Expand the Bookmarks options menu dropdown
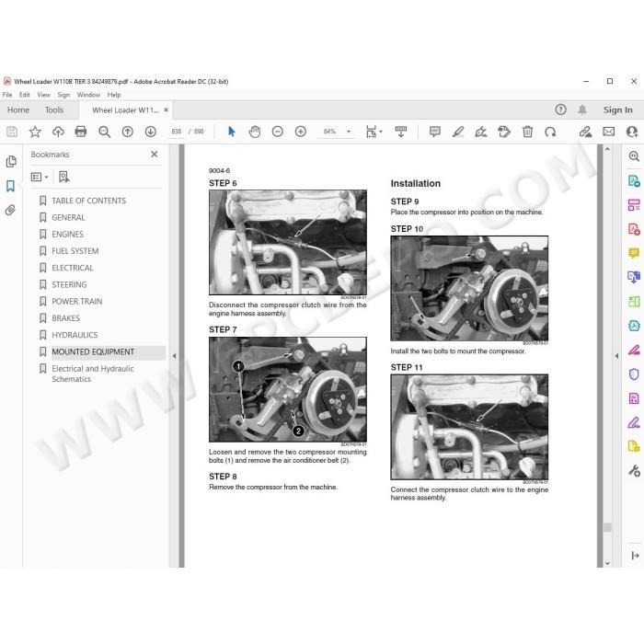The height and width of the screenshot is (644, 644). 40,177
